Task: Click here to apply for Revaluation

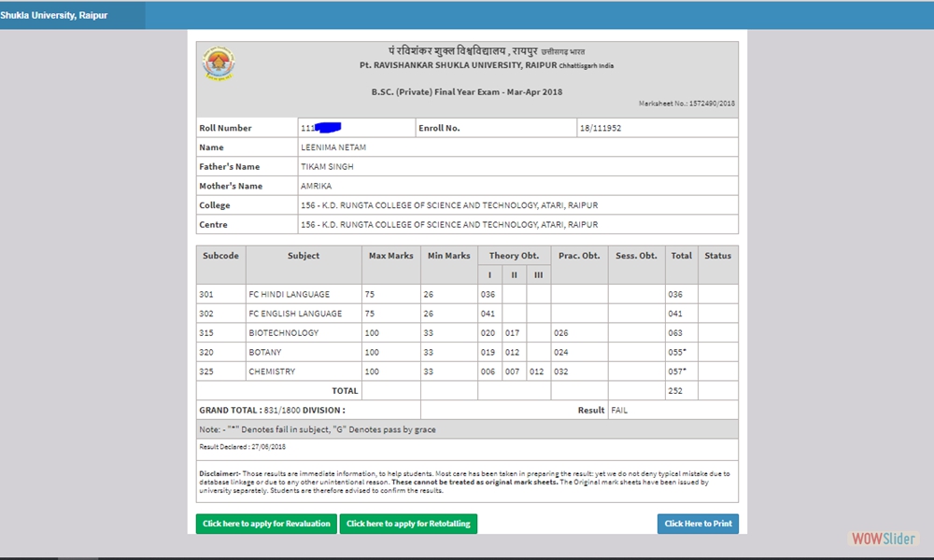Action: pyautogui.click(x=266, y=524)
